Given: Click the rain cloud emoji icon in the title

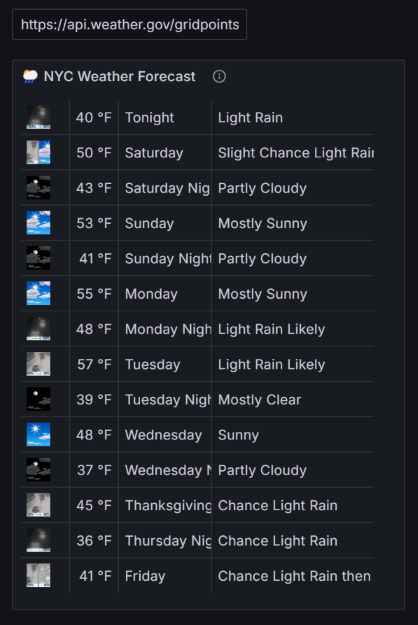Looking at the screenshot, I should tap(30, 76).
